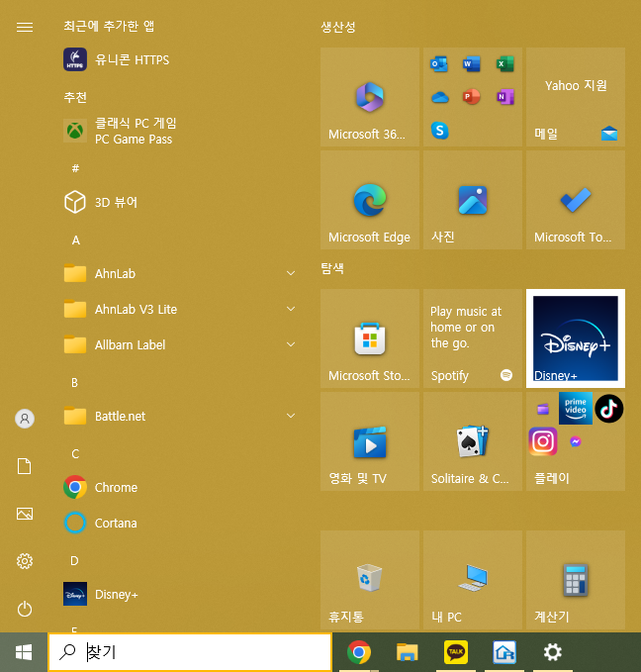Image resolution: width=641 pixels, height=672 pixels.
Task: Click the 생산성 tile group header
Action: point(338,27)
